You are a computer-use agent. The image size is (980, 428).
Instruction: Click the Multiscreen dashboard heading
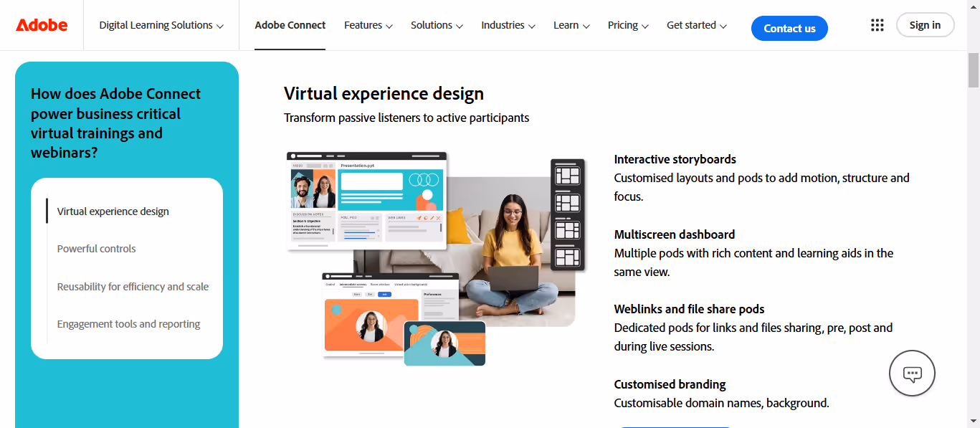point(675,234)
